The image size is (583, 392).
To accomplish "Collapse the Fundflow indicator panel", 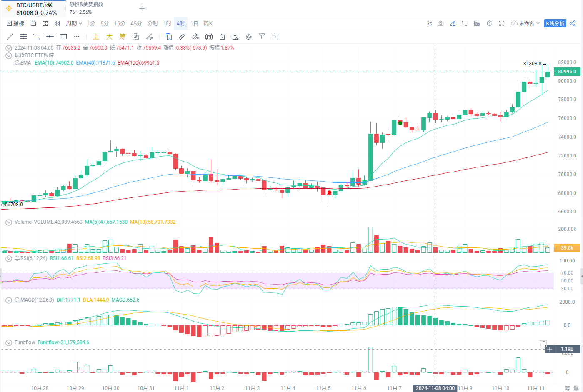I will pyautogui.click(x=9, y=342).
